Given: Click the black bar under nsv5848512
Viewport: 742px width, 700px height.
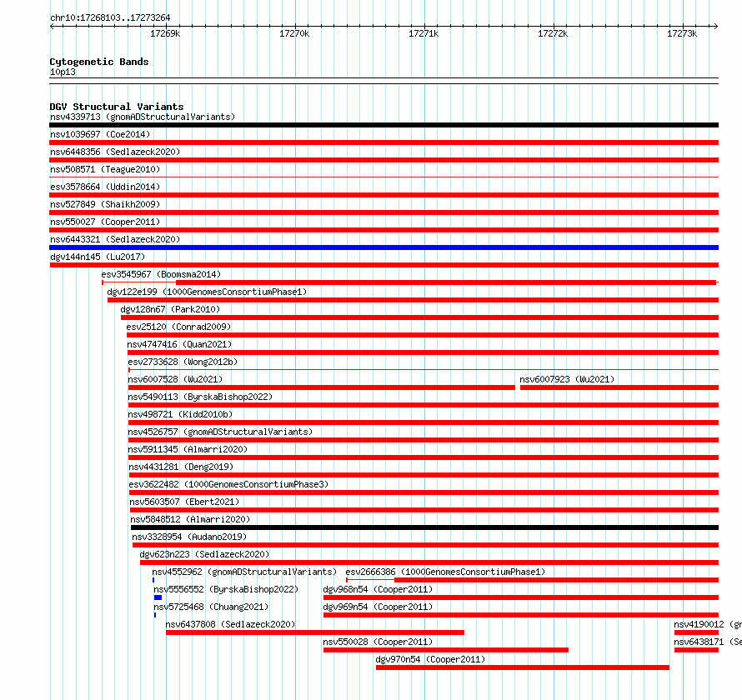Looking at the screenshot, I should tap(424, 527).
